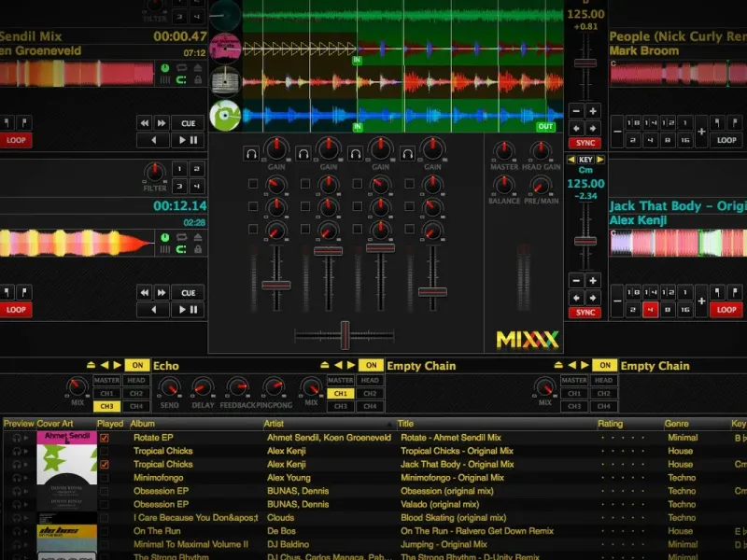Turn off the Echo effect ON switch
Image resolution: width=747 pixels, height=560 pixels.
coord(137,365)
